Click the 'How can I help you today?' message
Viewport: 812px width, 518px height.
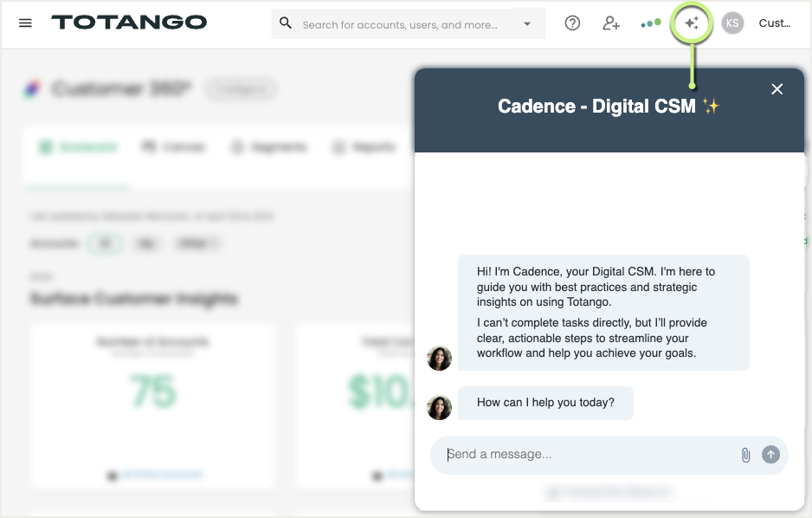pos(545,403)
